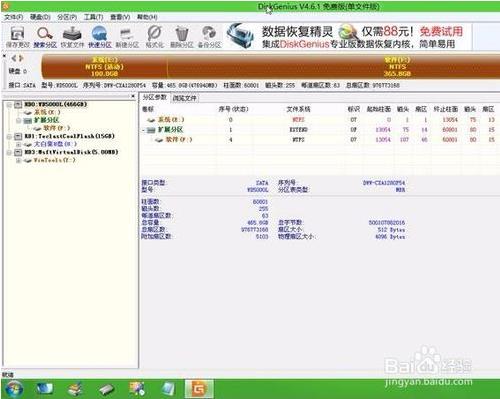Open the 分区(P) menu
The width and height of the screenshot is (500, 399).
click(x=67, y=17)
